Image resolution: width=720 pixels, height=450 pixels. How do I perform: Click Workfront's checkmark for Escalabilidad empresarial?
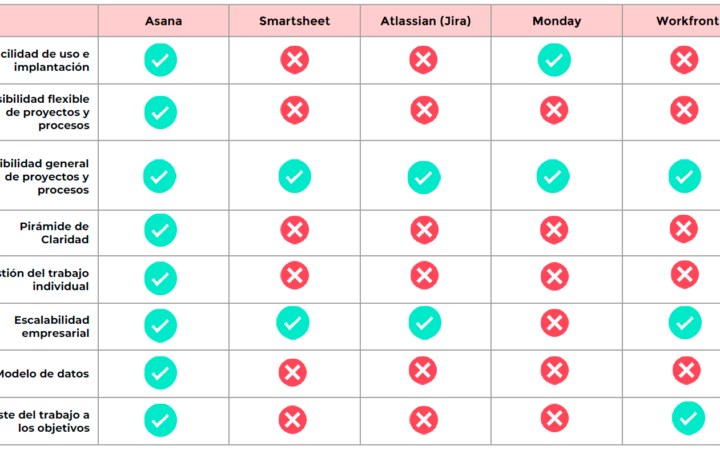(x=685, y=323)
